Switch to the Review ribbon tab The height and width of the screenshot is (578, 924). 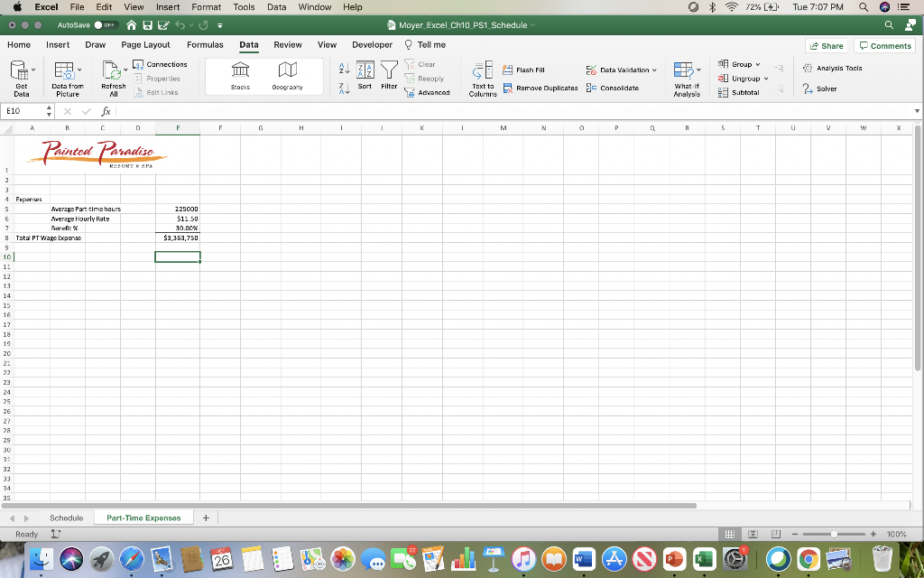pyautogui.click(x=288, y=45)
